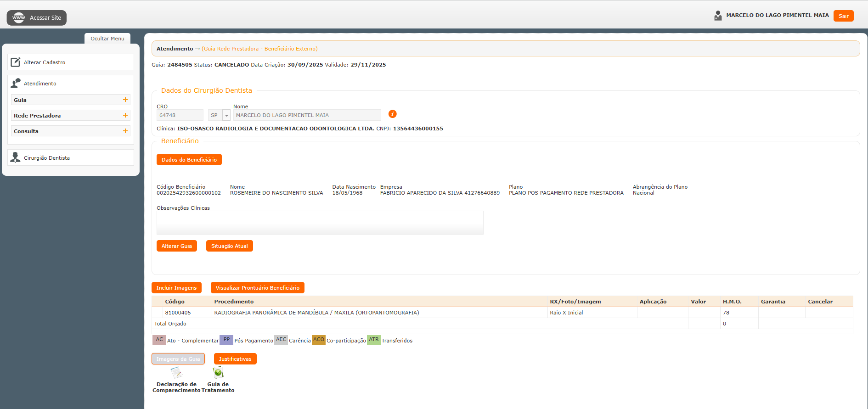Click the Dados do Beneficiário button
This screenshot has width=868, height=409.
tap(189, 160)
